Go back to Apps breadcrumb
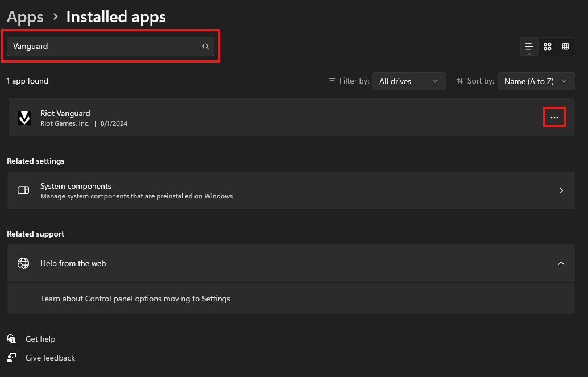 (25, 17)
